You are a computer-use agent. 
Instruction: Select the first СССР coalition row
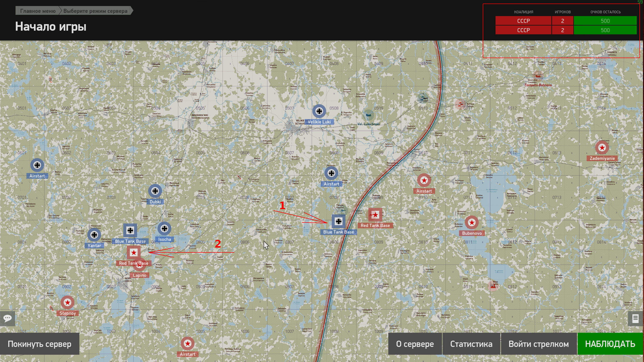pyautogui.click(x=566, y=21)
